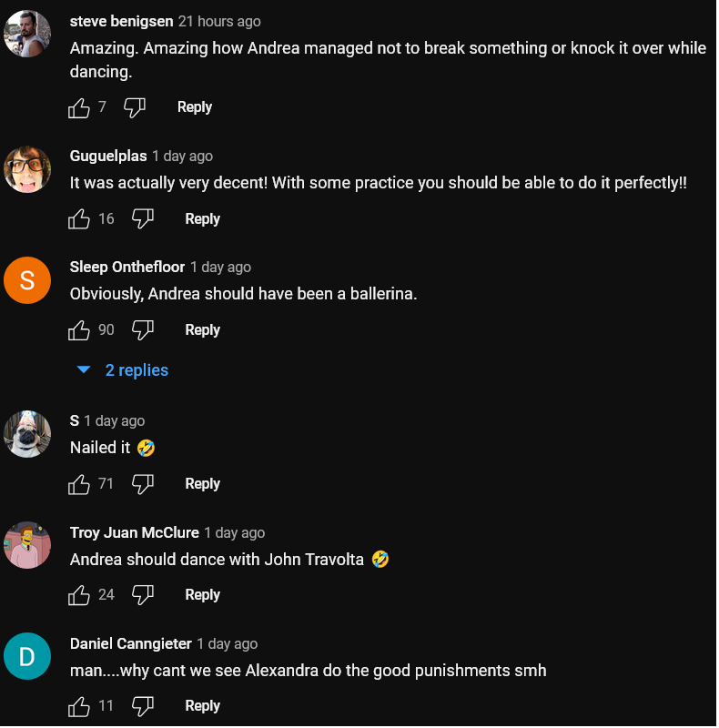
Task: Like steve benigsen's comment
Action: click(x=79, y=108)
